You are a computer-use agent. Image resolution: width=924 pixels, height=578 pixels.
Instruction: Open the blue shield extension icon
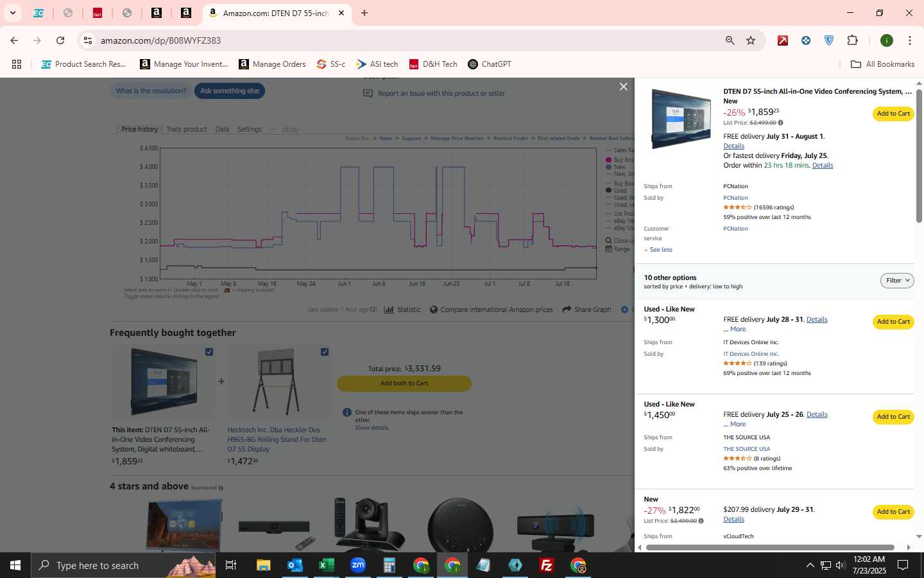(829, 40)
